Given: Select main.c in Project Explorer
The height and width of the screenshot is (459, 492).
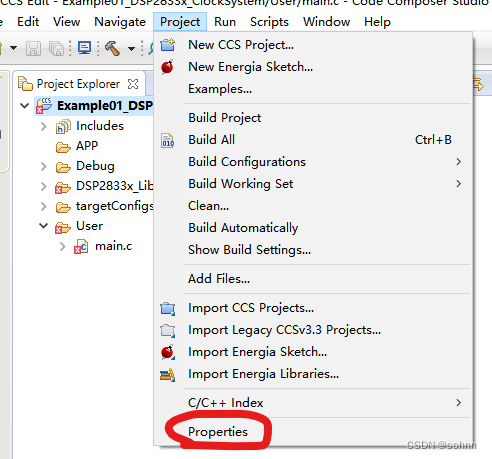Looking at the screenshot, I should [114, 246].
